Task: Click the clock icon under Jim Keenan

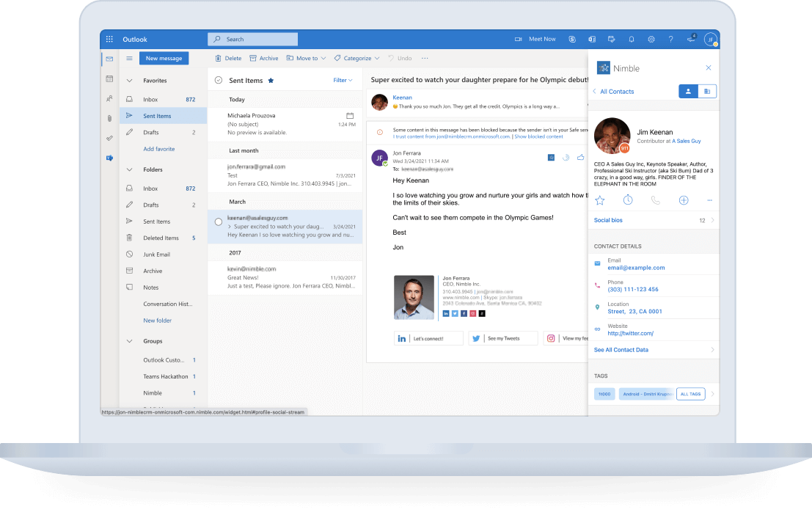Action: [628, 200]
